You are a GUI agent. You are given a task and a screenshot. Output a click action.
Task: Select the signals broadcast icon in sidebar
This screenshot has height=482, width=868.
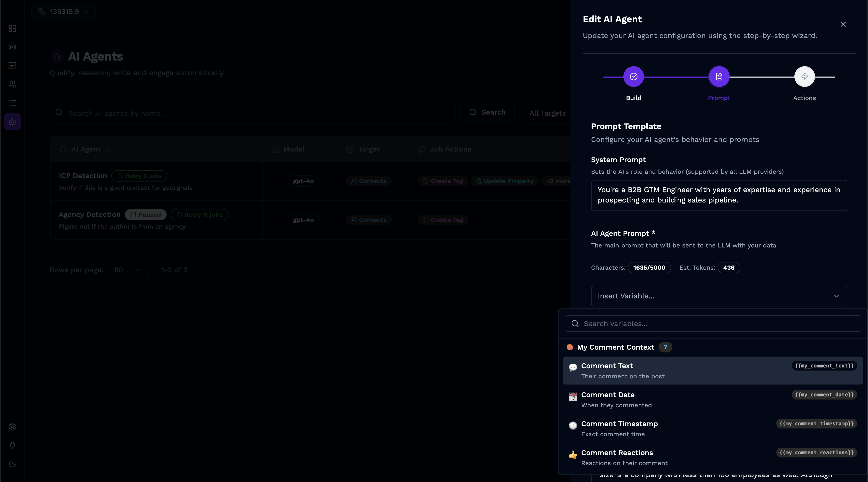[12, 47]
